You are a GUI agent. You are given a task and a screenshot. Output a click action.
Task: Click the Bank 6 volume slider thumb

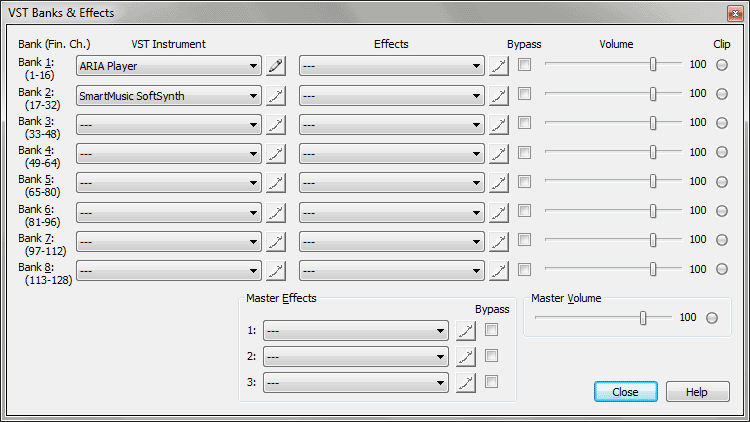(653, 211)
